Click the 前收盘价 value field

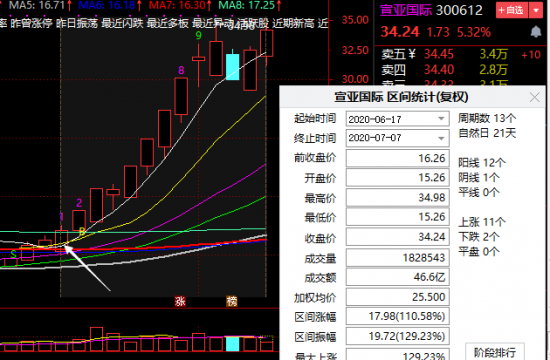397,158
